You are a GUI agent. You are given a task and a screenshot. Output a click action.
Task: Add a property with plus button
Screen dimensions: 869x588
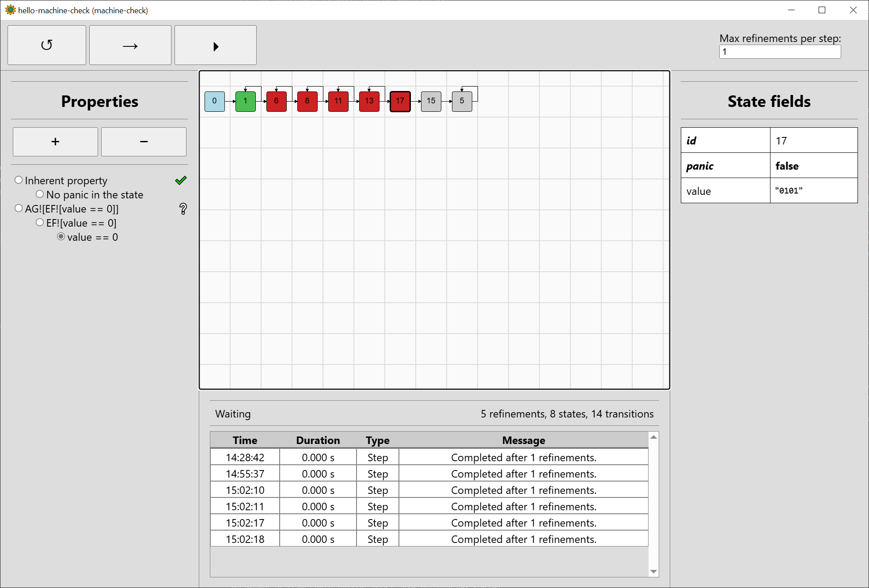[55, 142]
